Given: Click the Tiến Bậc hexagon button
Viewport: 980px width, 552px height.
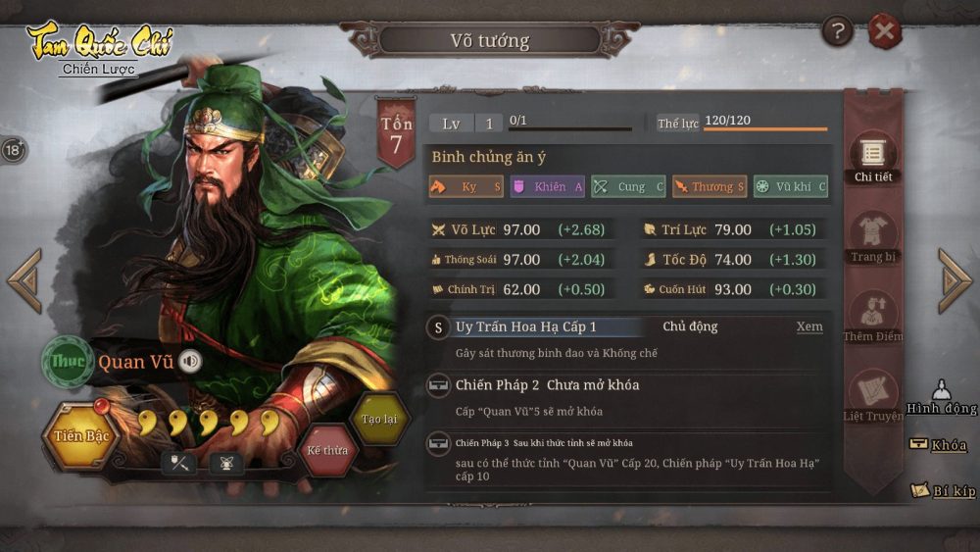Looking at the screenshot, I should (x=80, y=435).
